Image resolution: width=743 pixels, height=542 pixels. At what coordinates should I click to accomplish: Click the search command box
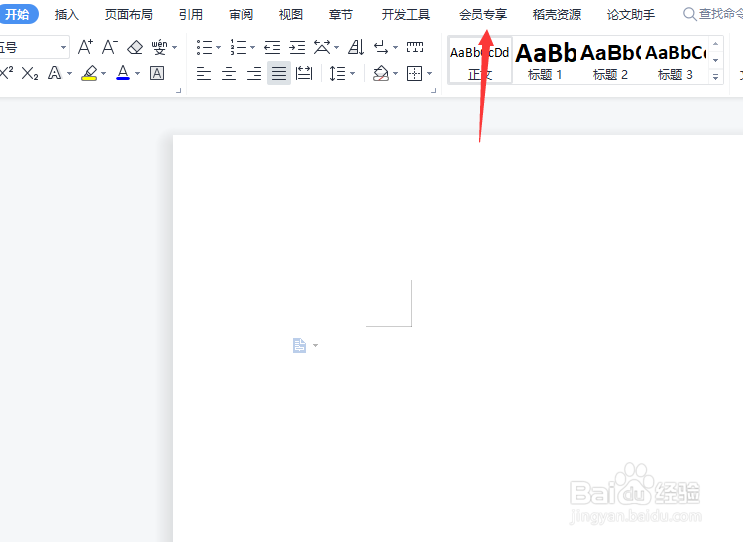[713, 14]
